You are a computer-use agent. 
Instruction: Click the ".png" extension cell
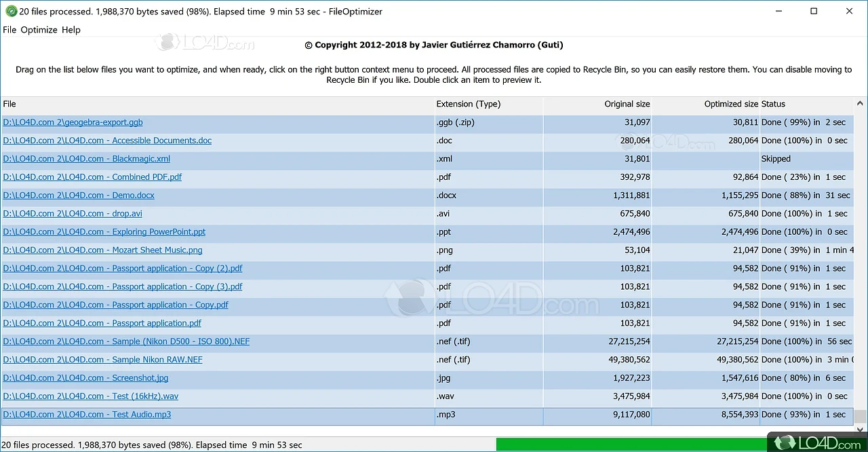click(x=445, y=250)
